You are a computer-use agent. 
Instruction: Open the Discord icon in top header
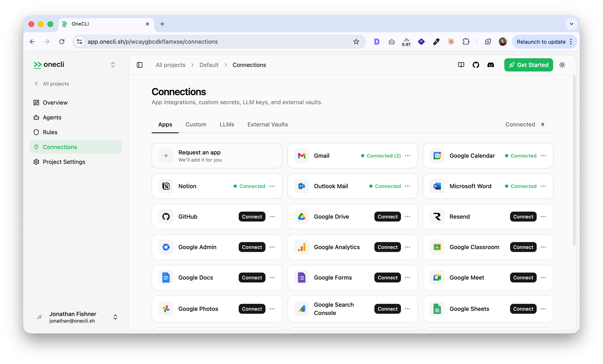[491, 65]
